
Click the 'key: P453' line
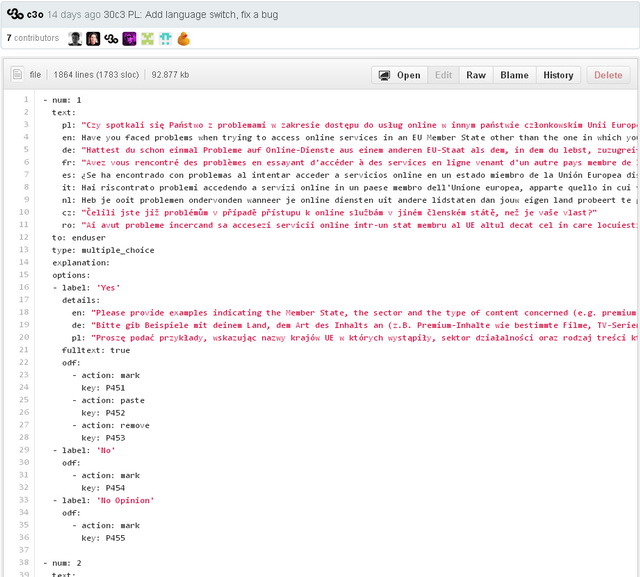click(103, 438)
